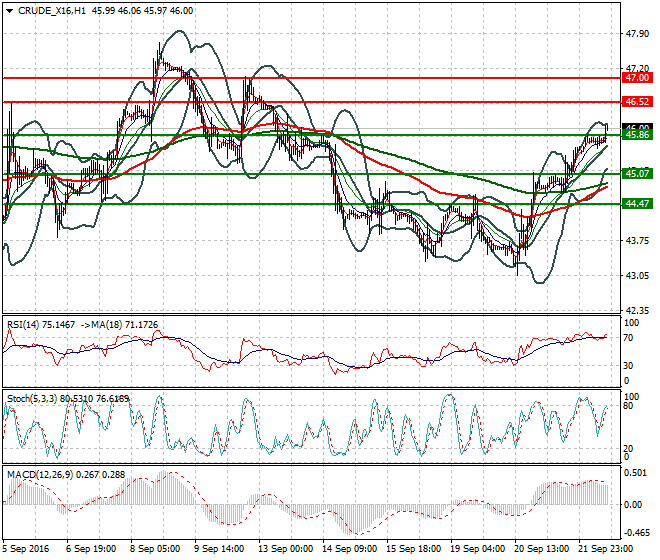Click the red 47.00 price level tag
This screenshot has height=560, width=660.
point(636,77)
